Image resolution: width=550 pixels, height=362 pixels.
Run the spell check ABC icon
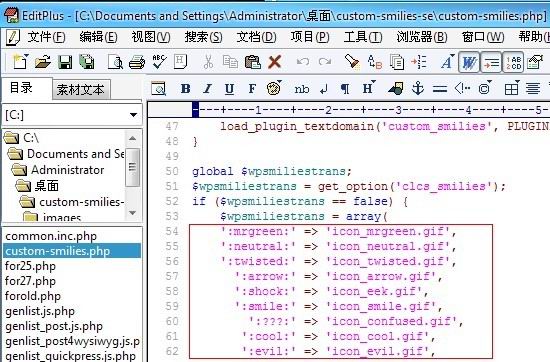tap(159, 62)
